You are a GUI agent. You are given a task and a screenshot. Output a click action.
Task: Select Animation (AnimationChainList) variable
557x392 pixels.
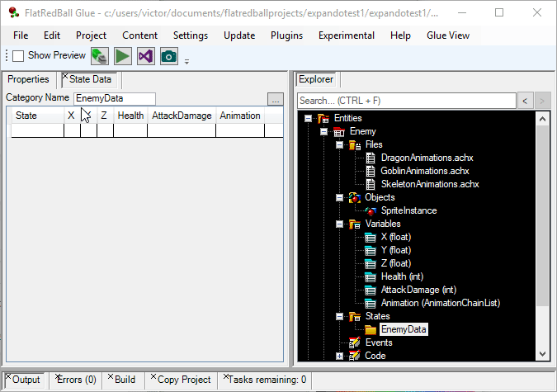(x=441, y=303)
